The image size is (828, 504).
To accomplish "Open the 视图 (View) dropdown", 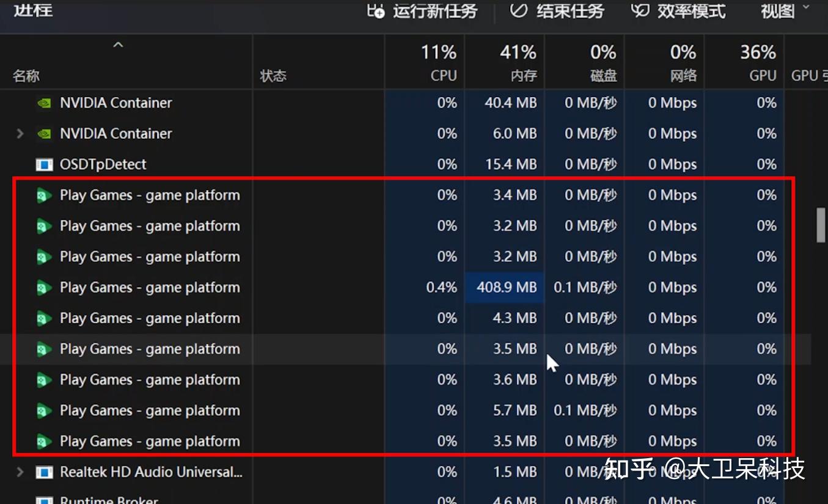I will [785, 10].
